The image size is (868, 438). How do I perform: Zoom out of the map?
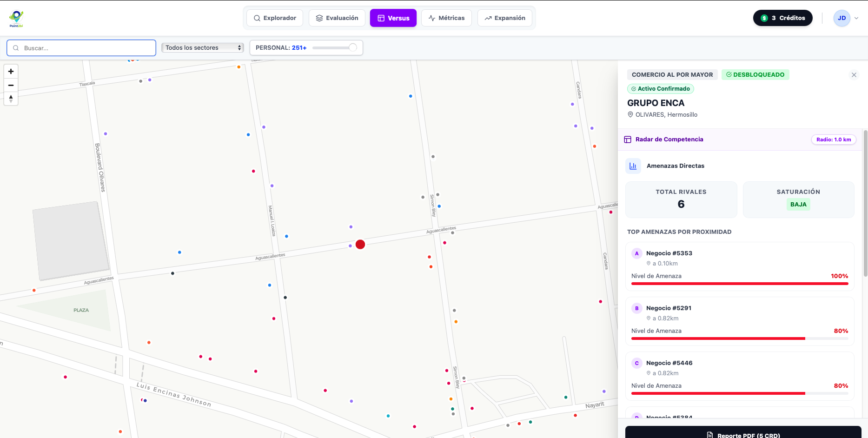pos(11,86)
